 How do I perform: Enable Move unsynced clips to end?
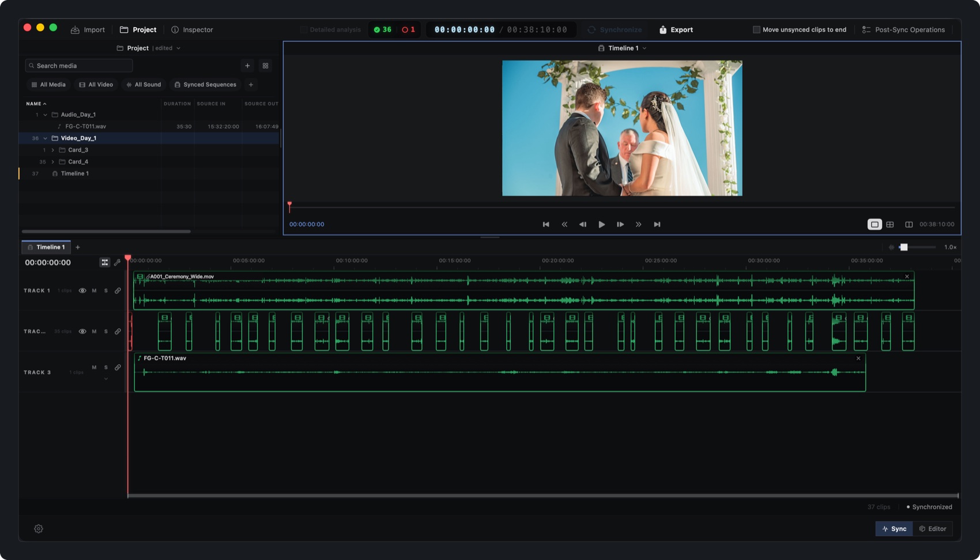tap(756, 30)
